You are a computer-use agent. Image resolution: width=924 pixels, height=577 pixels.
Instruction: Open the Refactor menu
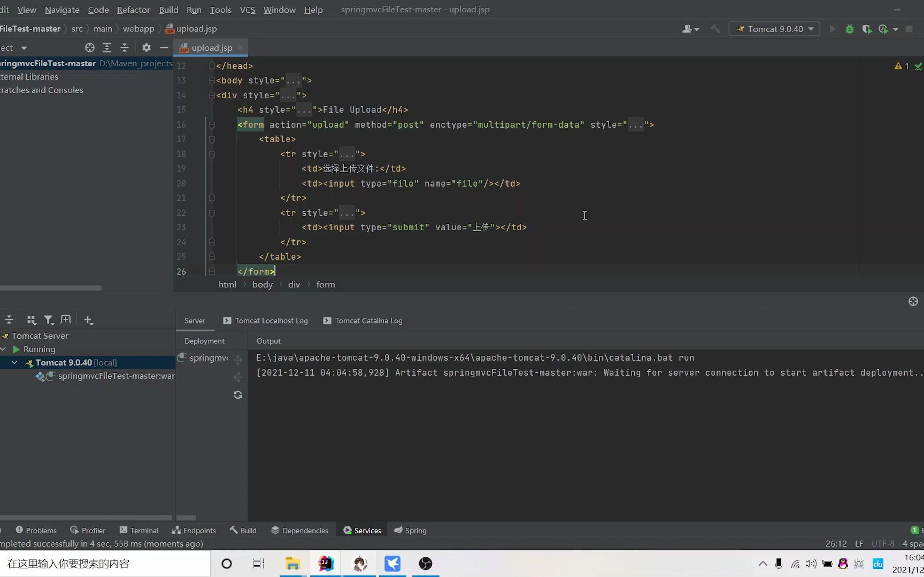(x=133, y=9)
